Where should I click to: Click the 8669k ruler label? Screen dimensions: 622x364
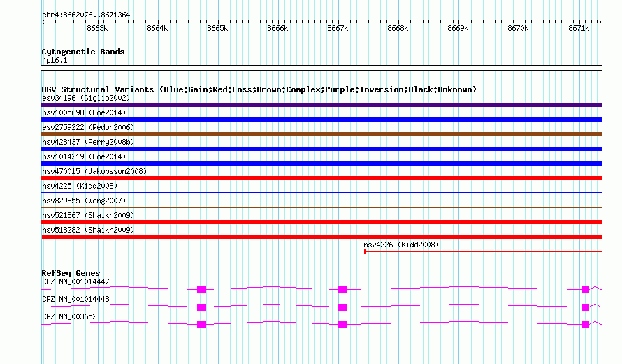coord(458,29)
